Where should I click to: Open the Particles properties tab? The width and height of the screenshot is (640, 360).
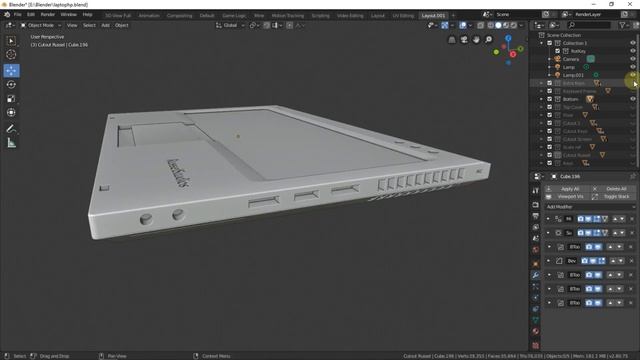(x=536, y=287)
